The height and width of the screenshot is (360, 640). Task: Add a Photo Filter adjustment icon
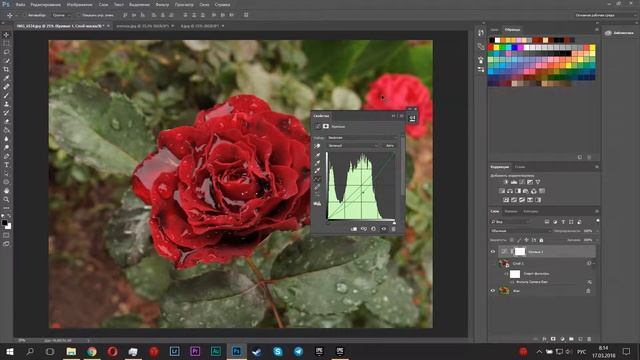pos(526,191)
